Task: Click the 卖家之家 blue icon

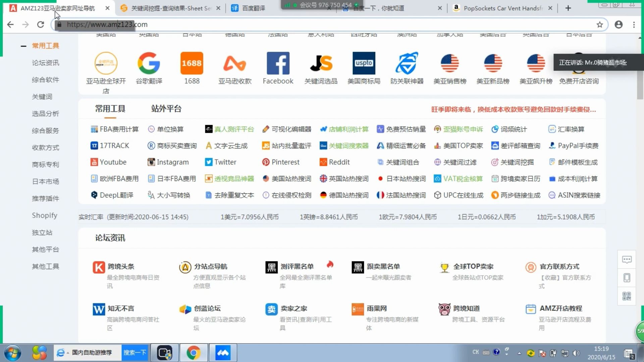Action: click(x=271, y=309)
